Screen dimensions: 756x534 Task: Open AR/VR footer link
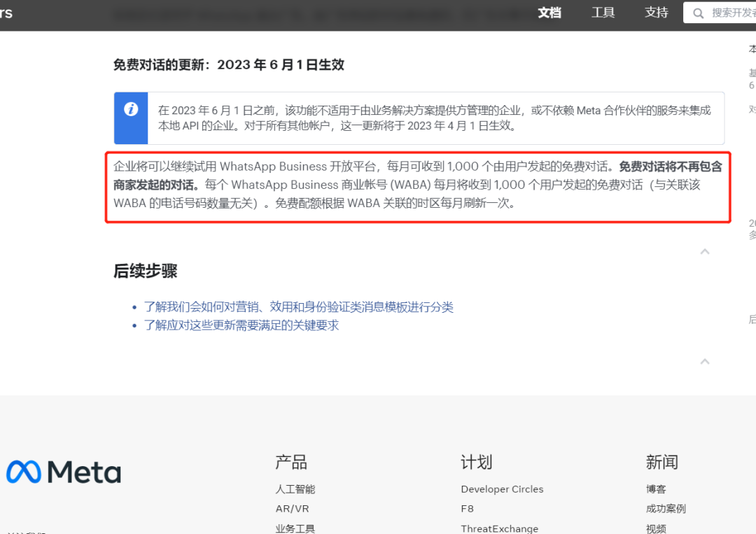(x=292, y=509)
